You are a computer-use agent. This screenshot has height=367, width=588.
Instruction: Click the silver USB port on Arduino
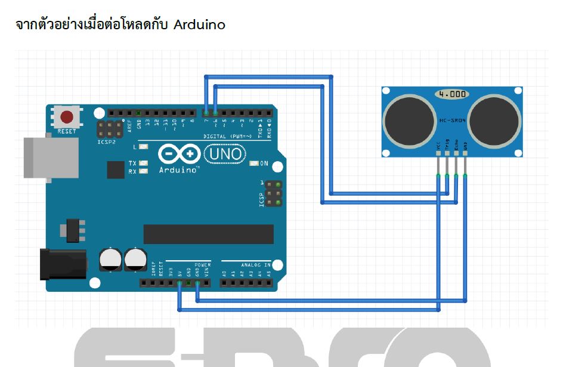tap(49, 157)
